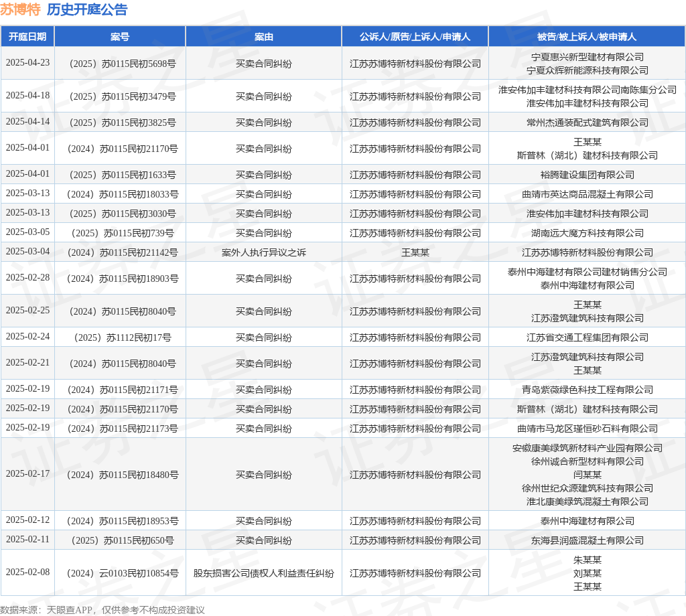Click defendant 淮北康美绿筑混凝土有限公司
Screen dimensions: 686x616
click(587, 502)
